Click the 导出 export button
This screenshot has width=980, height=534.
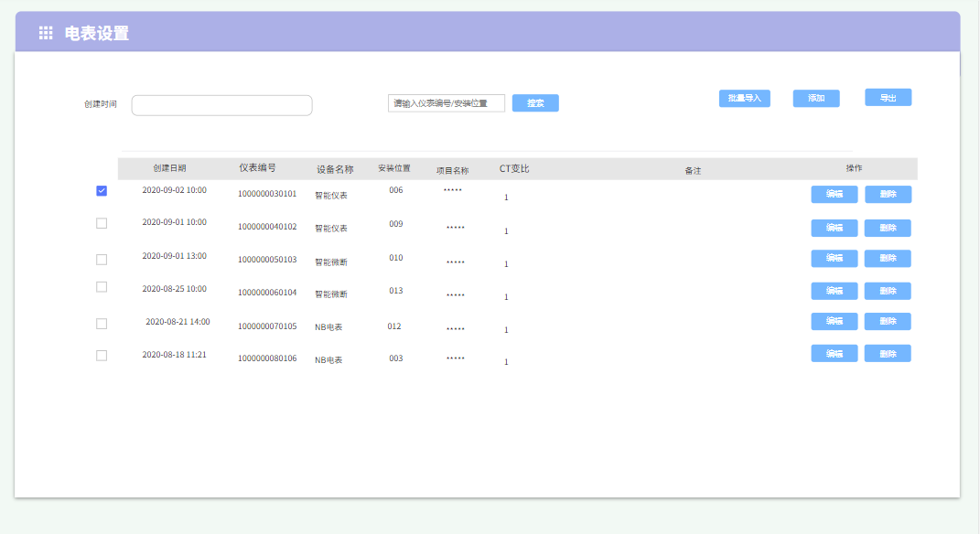pos(888,97)
